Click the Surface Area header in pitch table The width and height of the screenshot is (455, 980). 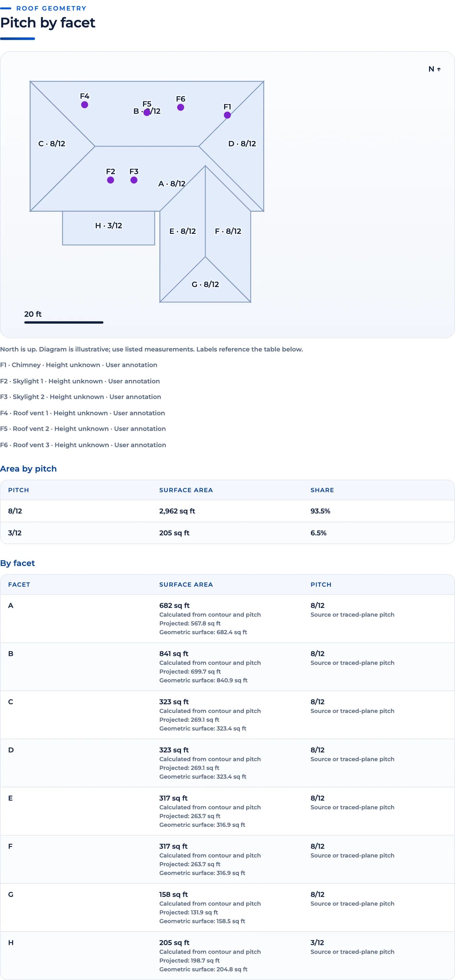[186, 490]
